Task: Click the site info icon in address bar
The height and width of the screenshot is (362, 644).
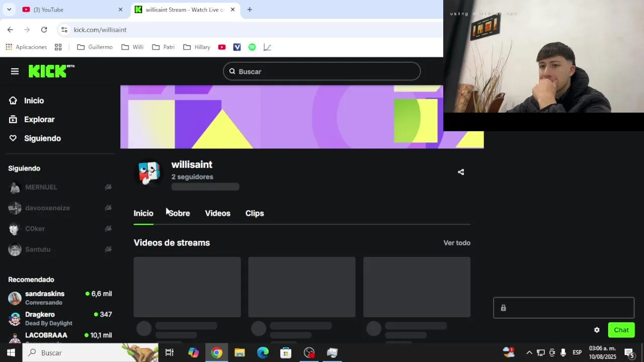Action: click(x=64, y=30)
